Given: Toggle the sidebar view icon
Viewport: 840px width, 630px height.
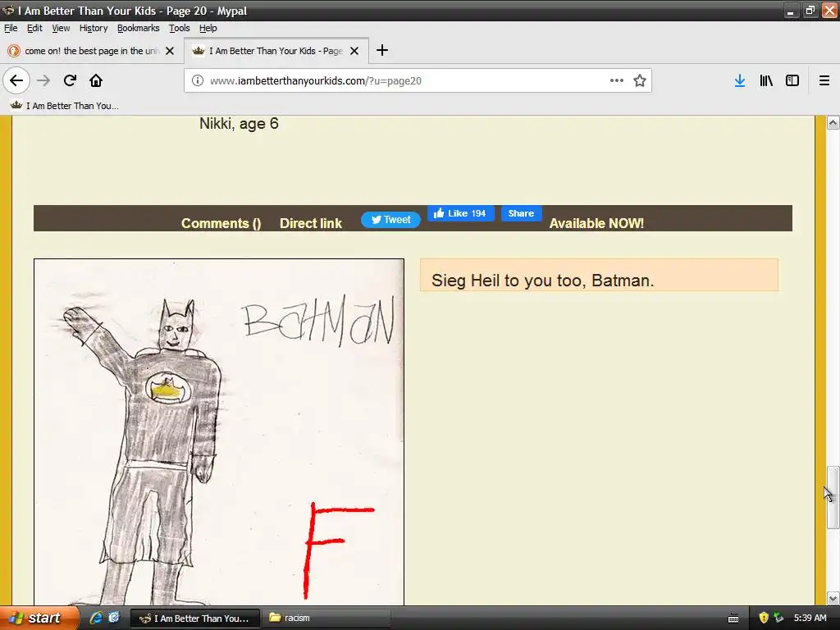Looking at the screenshot, I should pyautogui.click(x=792, y=81).
